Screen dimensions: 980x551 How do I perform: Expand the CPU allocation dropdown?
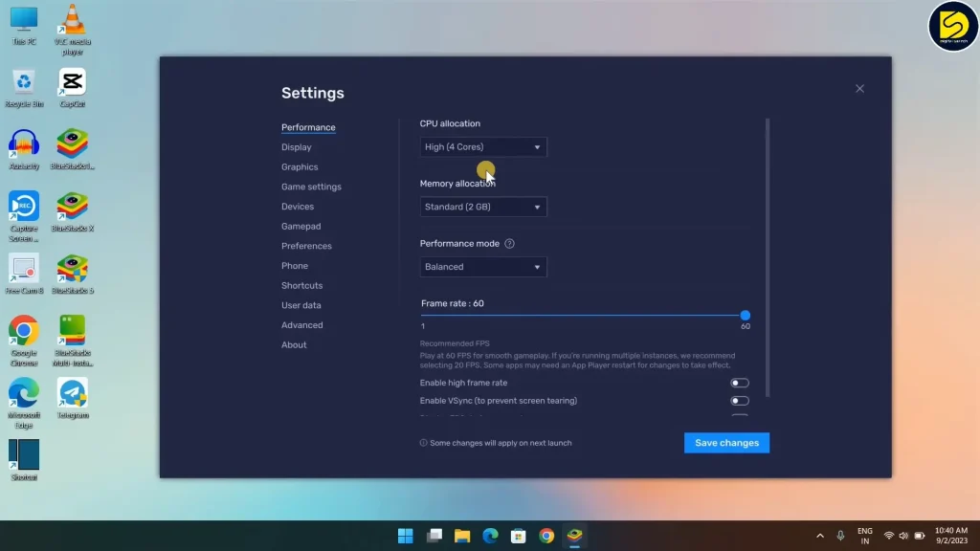click(483, 147)
